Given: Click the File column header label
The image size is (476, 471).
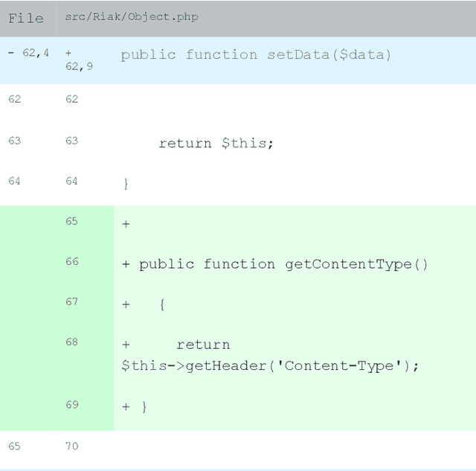Looking at the screenshot, I should tap(26, 18).
